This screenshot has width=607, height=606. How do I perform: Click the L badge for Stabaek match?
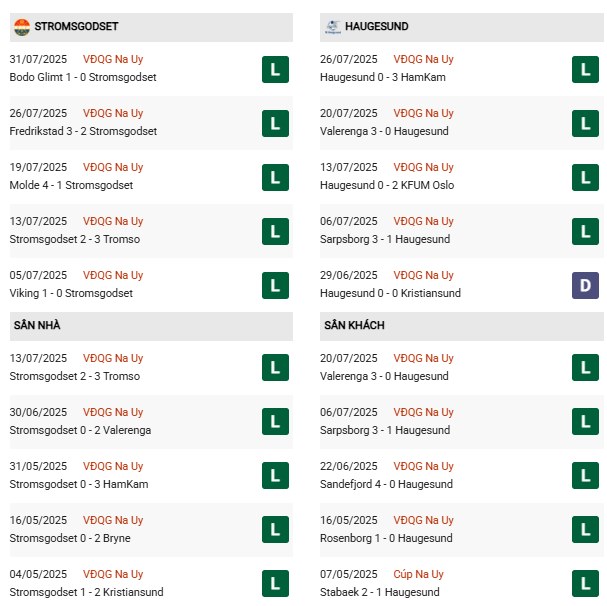(x=585, y=583)
